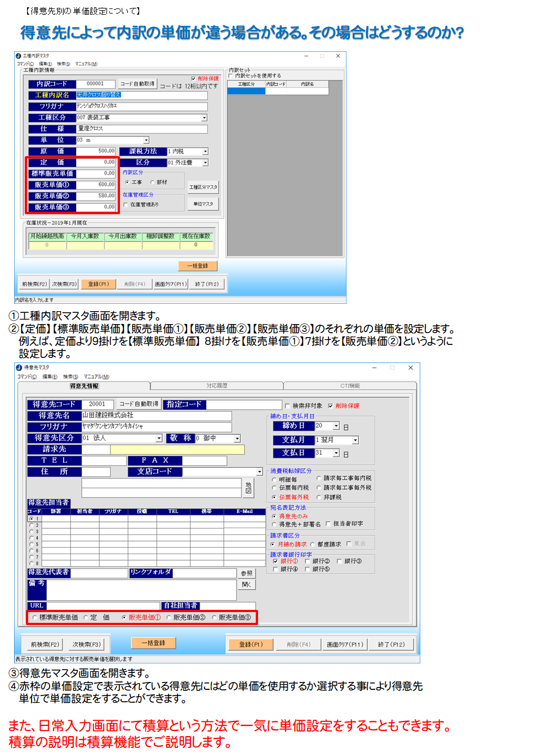
Task: Click the 地図 map button beside the address field
Action: [x=248, y=488]
